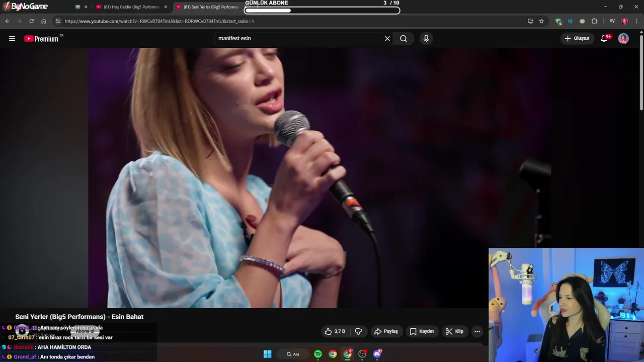644x362 pixels.
Task: Open browser home page icon
Action: [43, 21]
